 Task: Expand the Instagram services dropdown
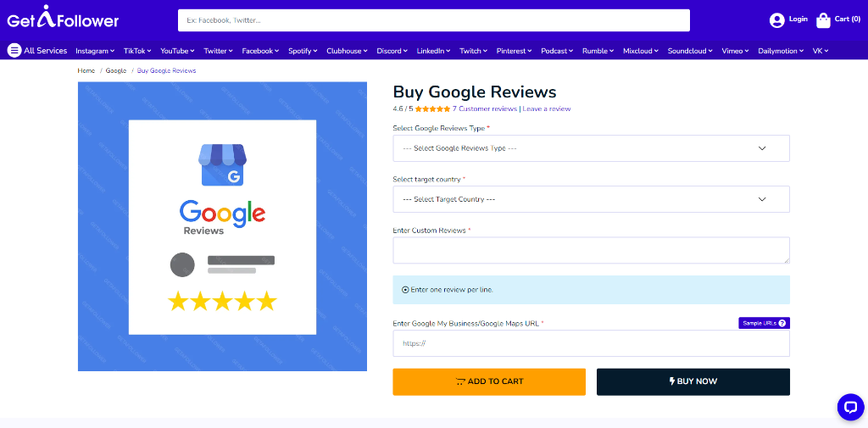95,51
